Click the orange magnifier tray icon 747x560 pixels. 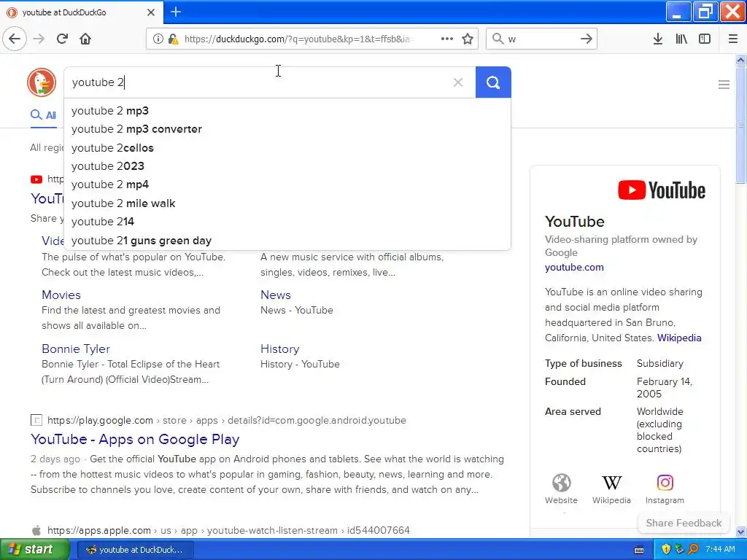pyautogui.click(x=693, y=550)
